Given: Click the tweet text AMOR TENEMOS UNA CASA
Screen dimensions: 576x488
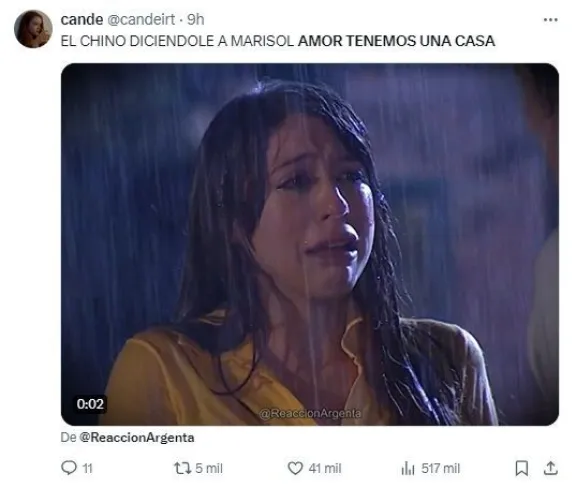Looking at the screenshot, I should click(396, 41).
